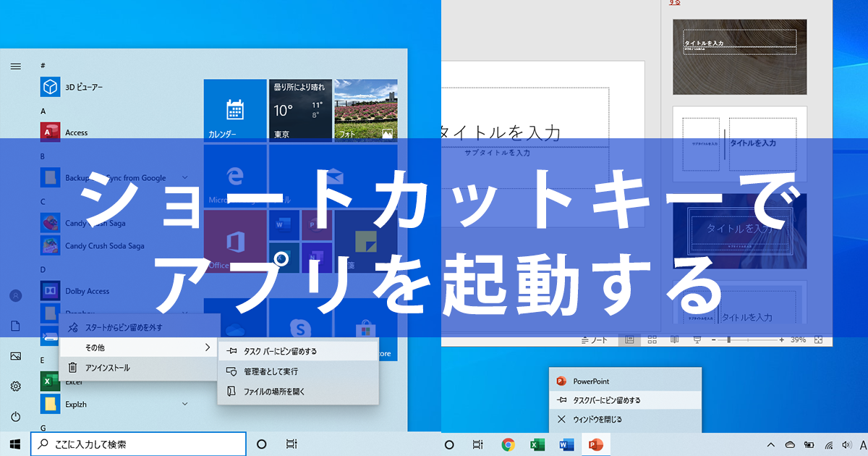This screenshot has height=456, width=868.
Task: Open the 3D ビューアー app icon
Action: click(49, 87)
